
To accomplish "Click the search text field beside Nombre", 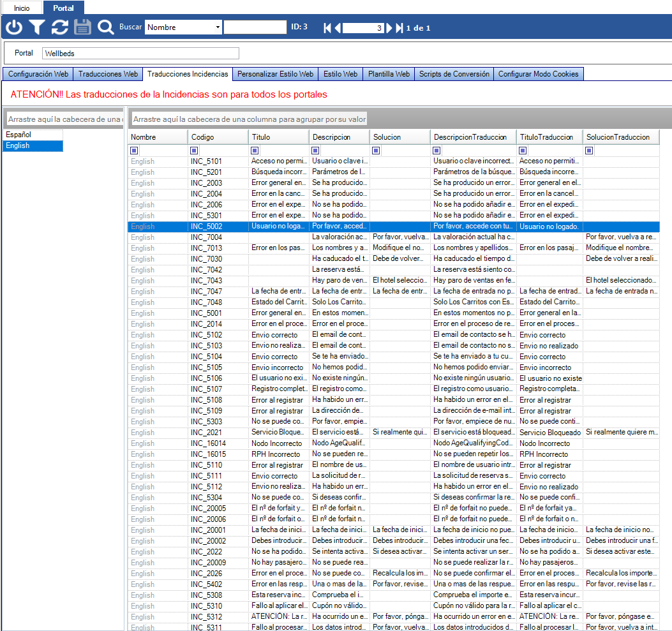I will (255, 27).
